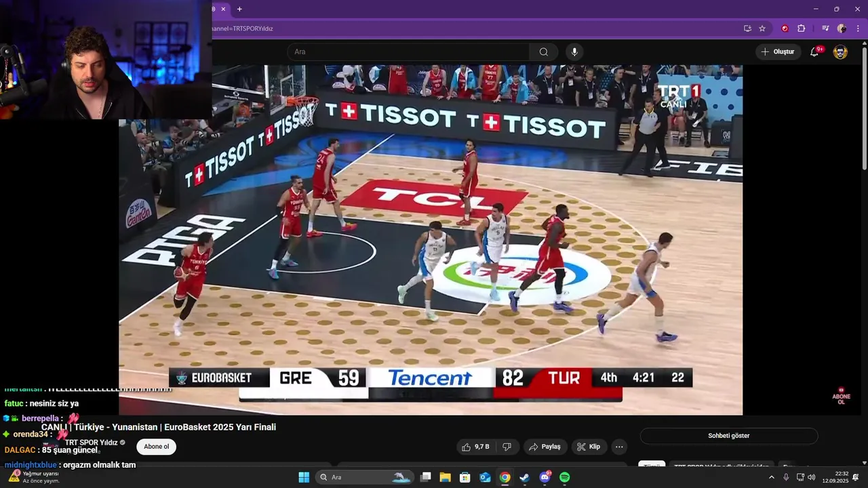This screenshot has width=868, height=488.
Task: Open Task View on the taskbar
Action: pyautogui.click(x=426, y=477)
